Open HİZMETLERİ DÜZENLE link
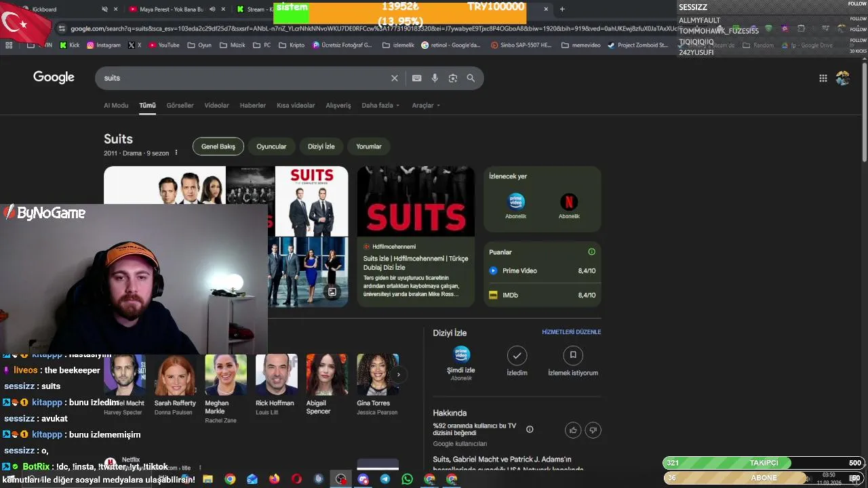 pos(572,332)
